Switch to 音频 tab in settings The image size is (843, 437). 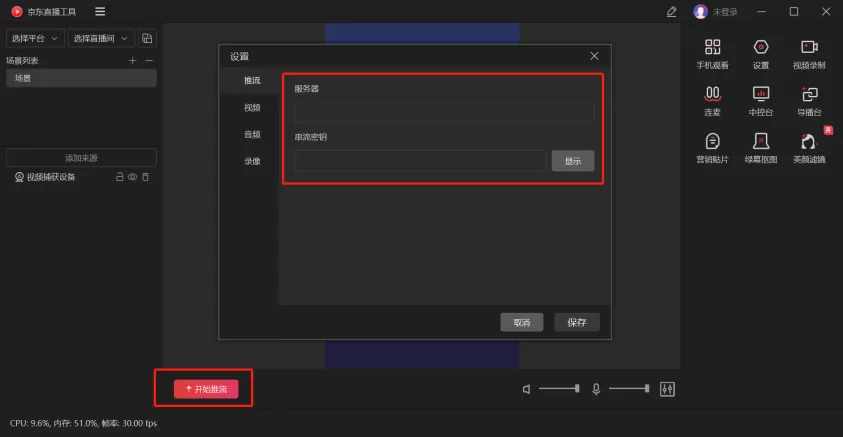tap(252, 134)
